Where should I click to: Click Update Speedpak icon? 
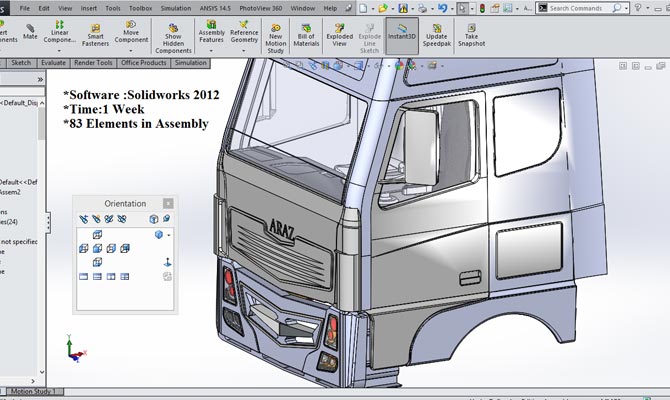point(437,28)
